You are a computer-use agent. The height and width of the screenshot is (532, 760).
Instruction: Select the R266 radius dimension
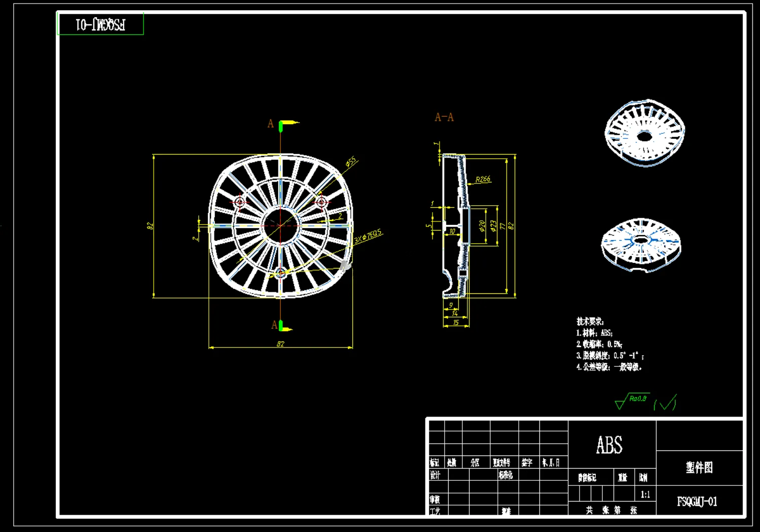coord(483,179)
